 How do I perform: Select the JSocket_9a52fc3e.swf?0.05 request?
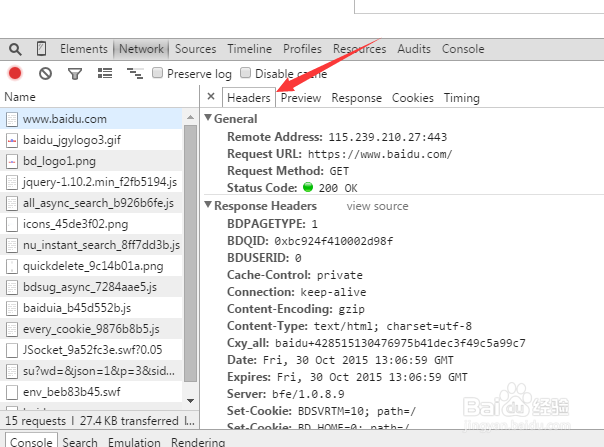(91, 350)
